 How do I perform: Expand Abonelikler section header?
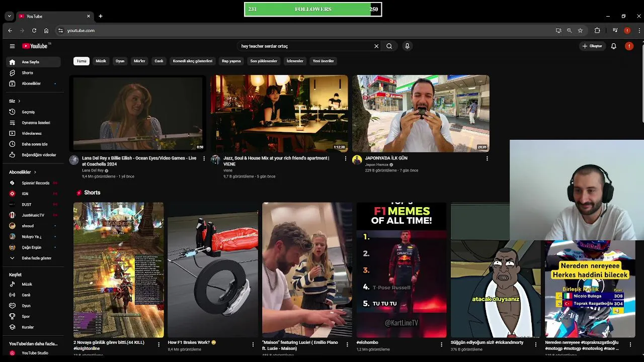(x=23, y=172)
